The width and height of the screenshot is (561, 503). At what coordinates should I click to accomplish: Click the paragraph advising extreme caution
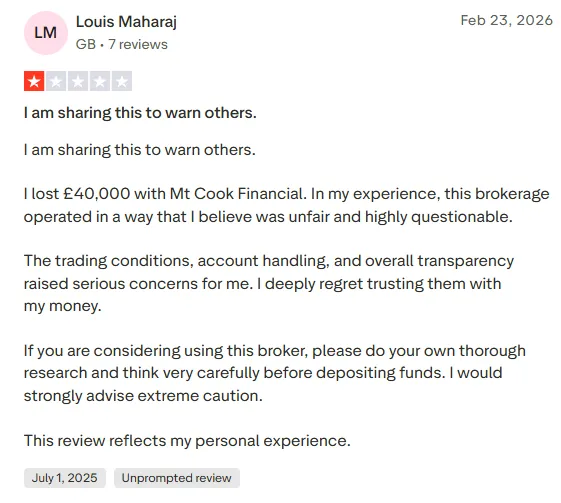275,373
